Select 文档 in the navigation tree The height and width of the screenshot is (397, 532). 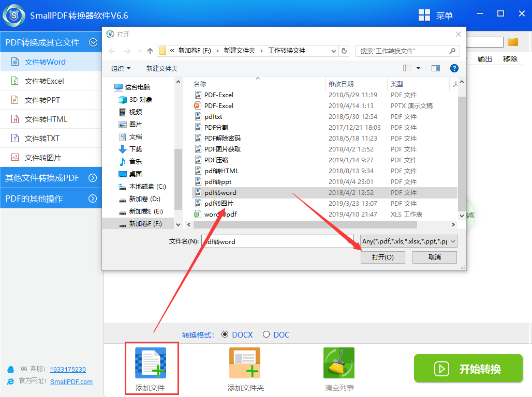[x=130, y=136]
